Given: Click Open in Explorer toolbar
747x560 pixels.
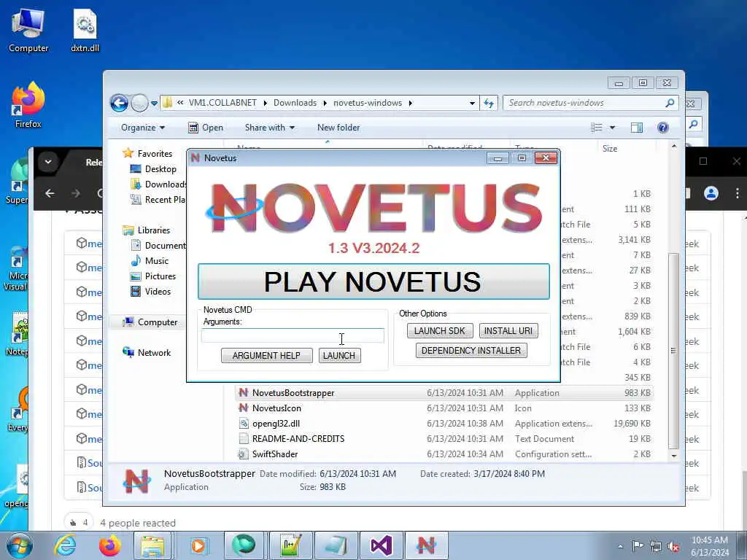Looking at the screenshot, I should [206, 128].
